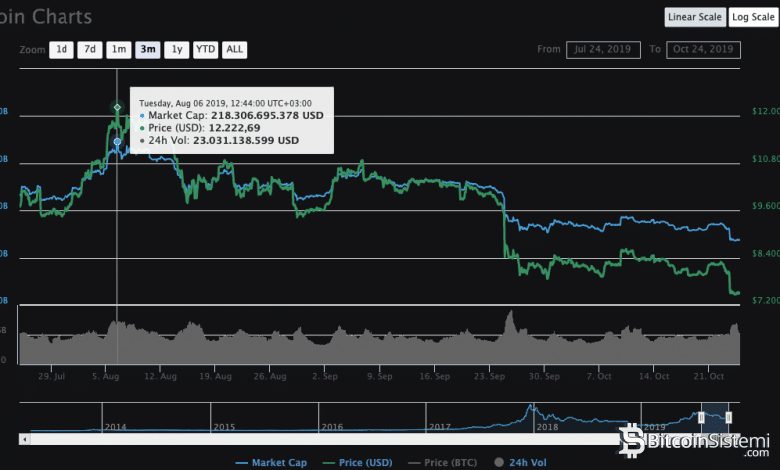Image resolution: width=780 pixels, height=470 pixels.
Task: Click the green price marker diamond at the peak
Action: (x=117, y=107)
